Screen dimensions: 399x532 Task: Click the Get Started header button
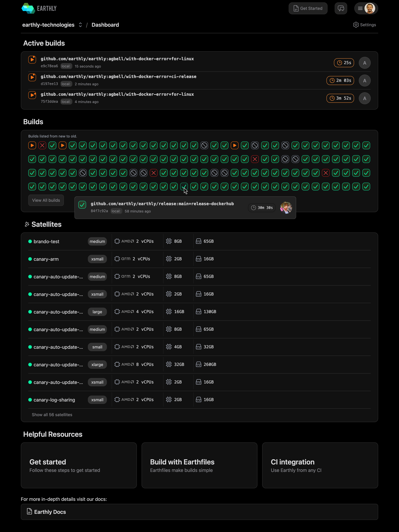point(308,8)
